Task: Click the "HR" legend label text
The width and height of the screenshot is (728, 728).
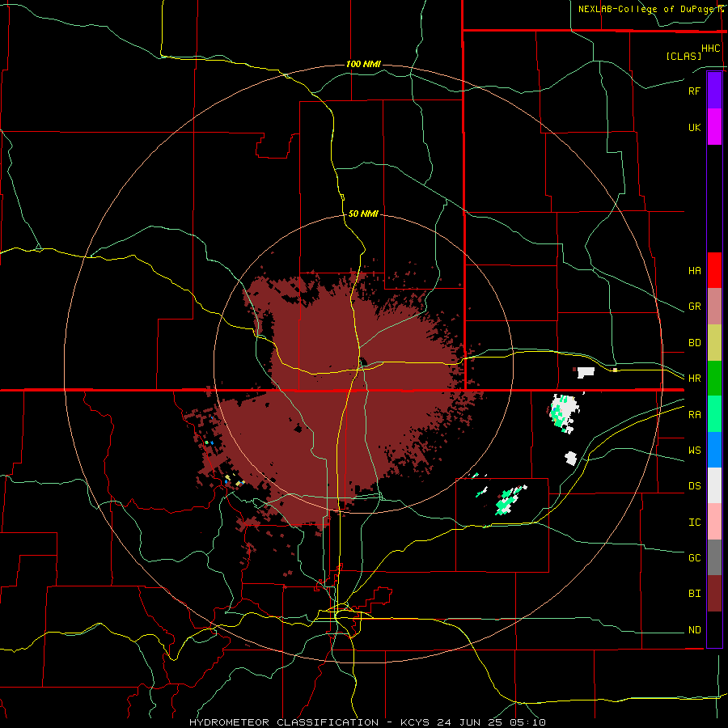Action: coord(694,379)
